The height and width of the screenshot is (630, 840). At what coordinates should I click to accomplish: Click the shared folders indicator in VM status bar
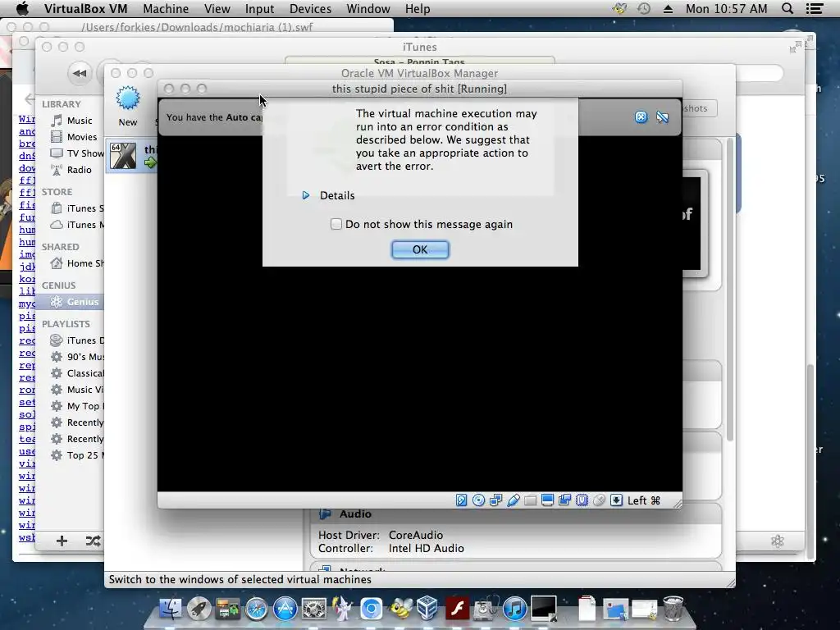[x=530, y=500]
